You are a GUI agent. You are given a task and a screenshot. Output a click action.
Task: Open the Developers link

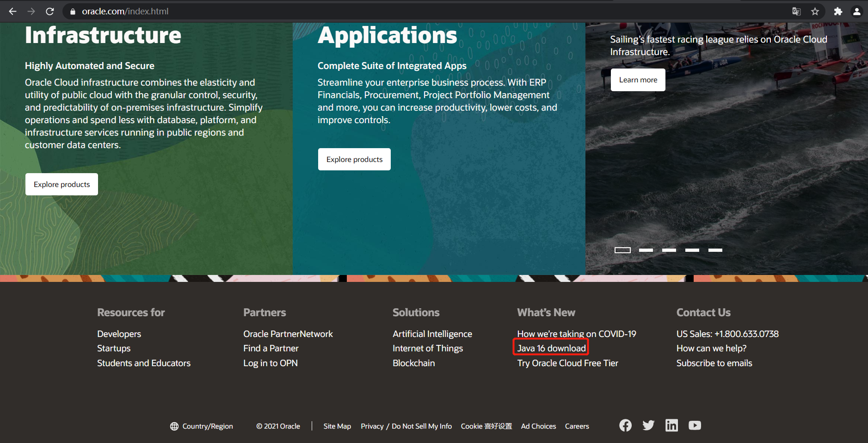tap(119, 334)
